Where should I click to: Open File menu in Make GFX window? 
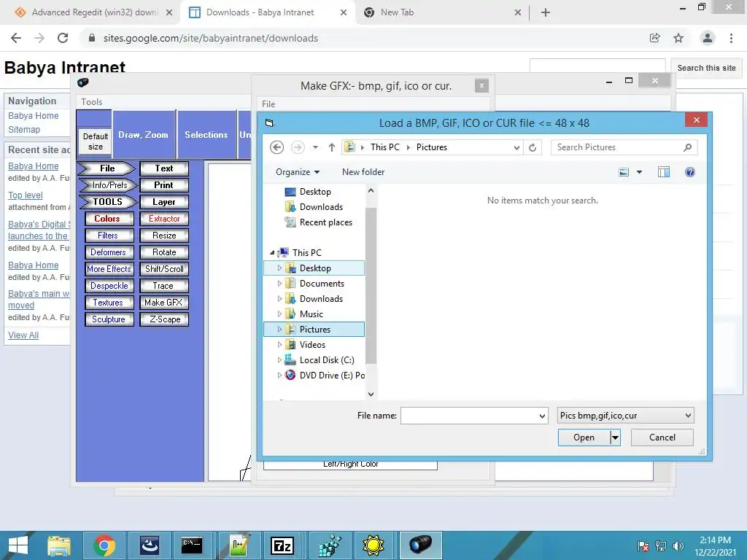(x=268, y=104)
